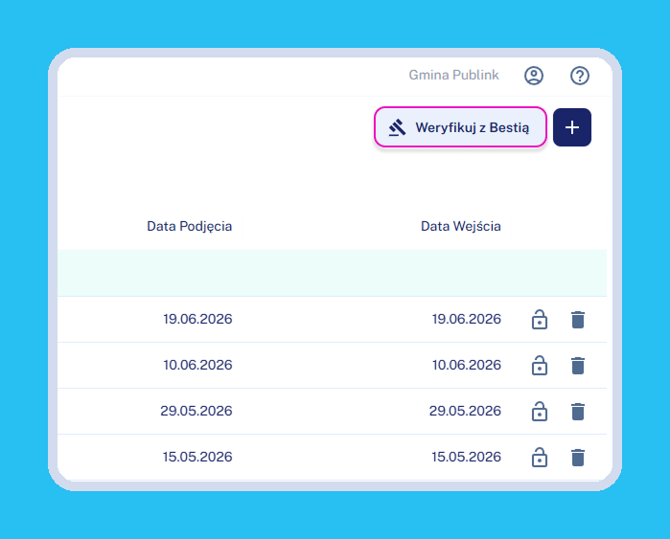Viewport: 670px width, 539px height.
Task: Delete the 15.05.2026 row
Action: (578, 457)
